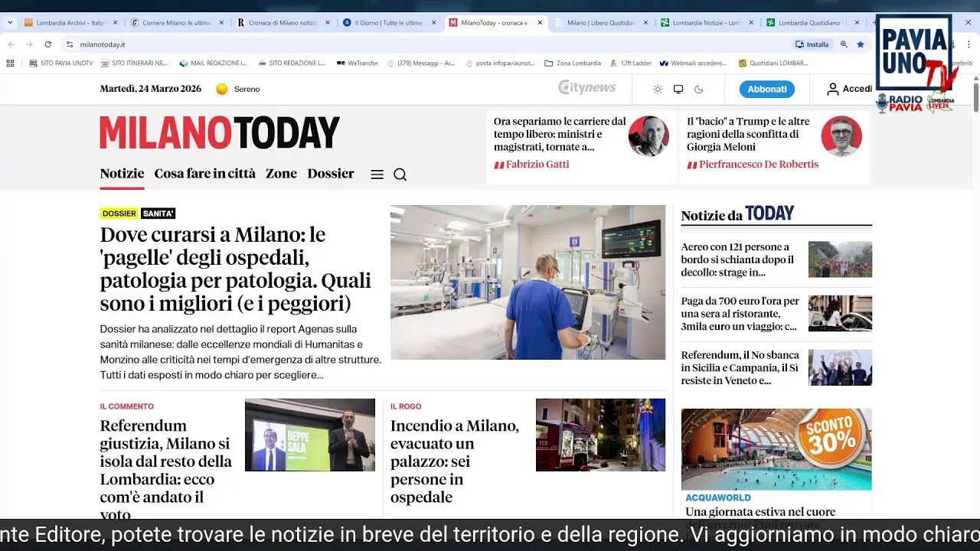980x551 pixels.
Task: Click the MilanoToday logo
Action: click(x=220, y=133)
